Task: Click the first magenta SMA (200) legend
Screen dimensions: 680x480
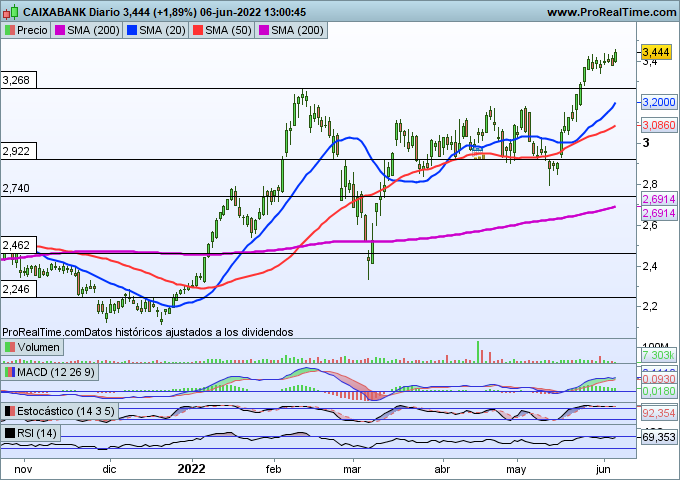Action: pos(87,30)
